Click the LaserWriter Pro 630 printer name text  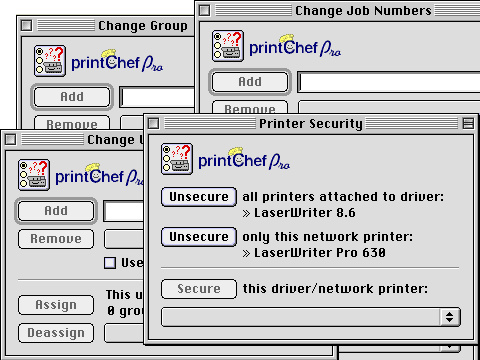320,253
